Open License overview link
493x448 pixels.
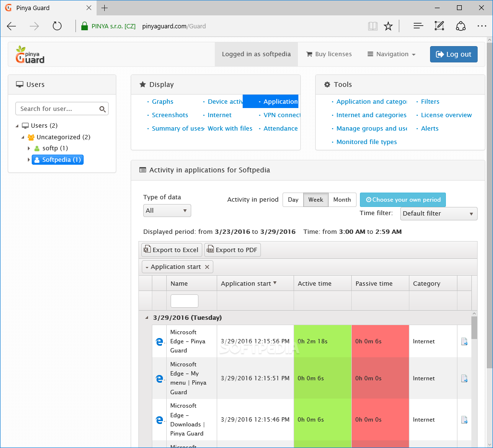click(x=446, y=115)
